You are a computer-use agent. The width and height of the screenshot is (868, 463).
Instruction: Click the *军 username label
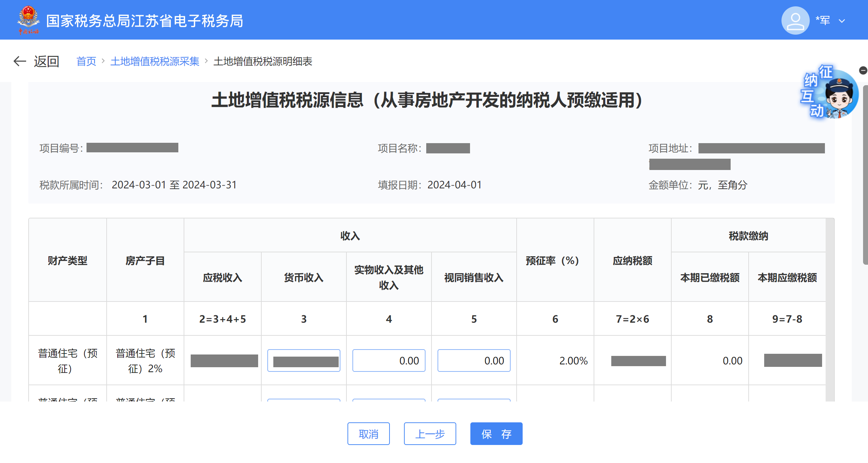822,21
